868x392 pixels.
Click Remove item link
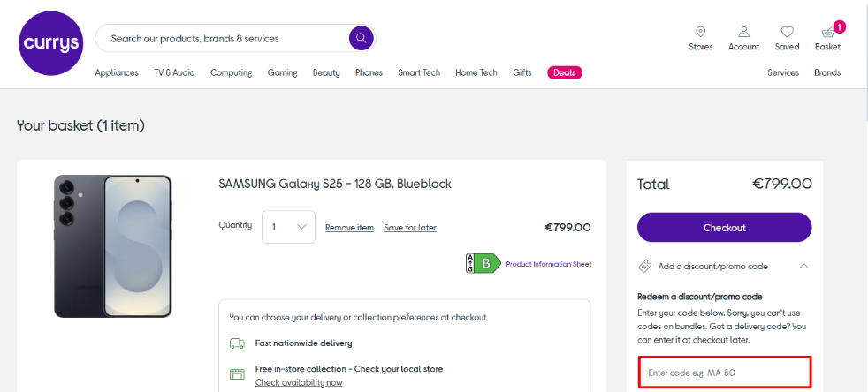pos(349,228)
